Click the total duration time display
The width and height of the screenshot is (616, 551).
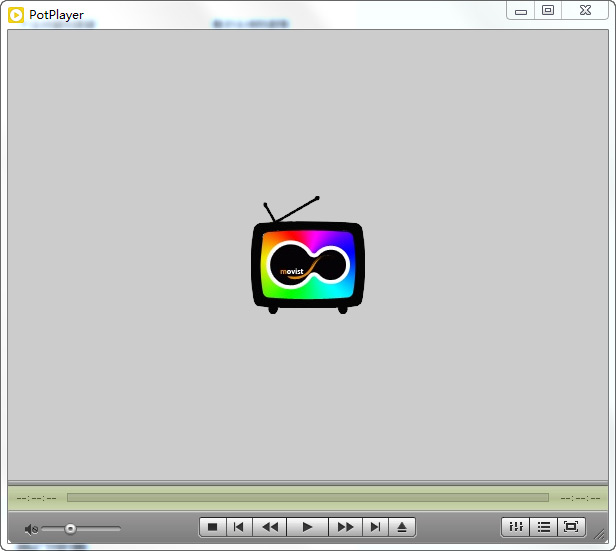(x=580, y=498)
